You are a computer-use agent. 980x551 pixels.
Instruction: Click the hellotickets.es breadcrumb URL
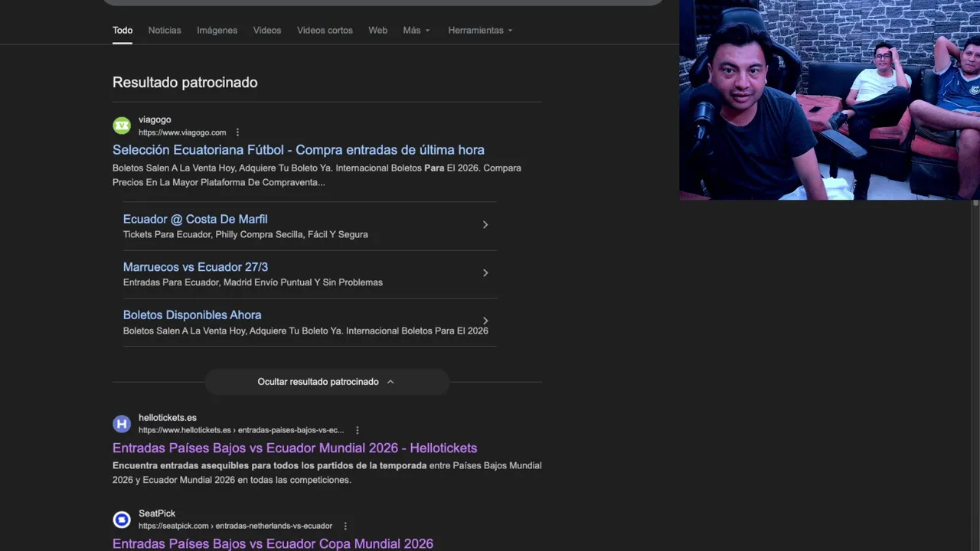pyautogui.click(x=241, y=430)
